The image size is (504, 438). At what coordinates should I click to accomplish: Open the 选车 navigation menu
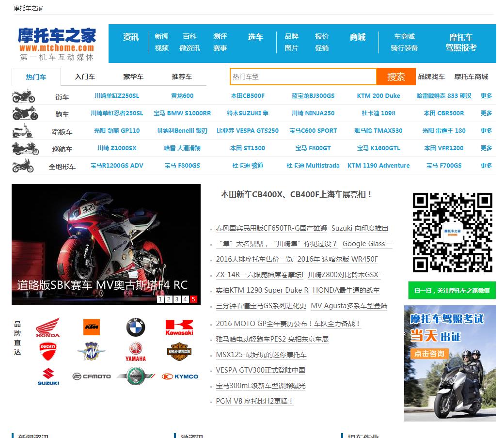click(x=255, y=37)
